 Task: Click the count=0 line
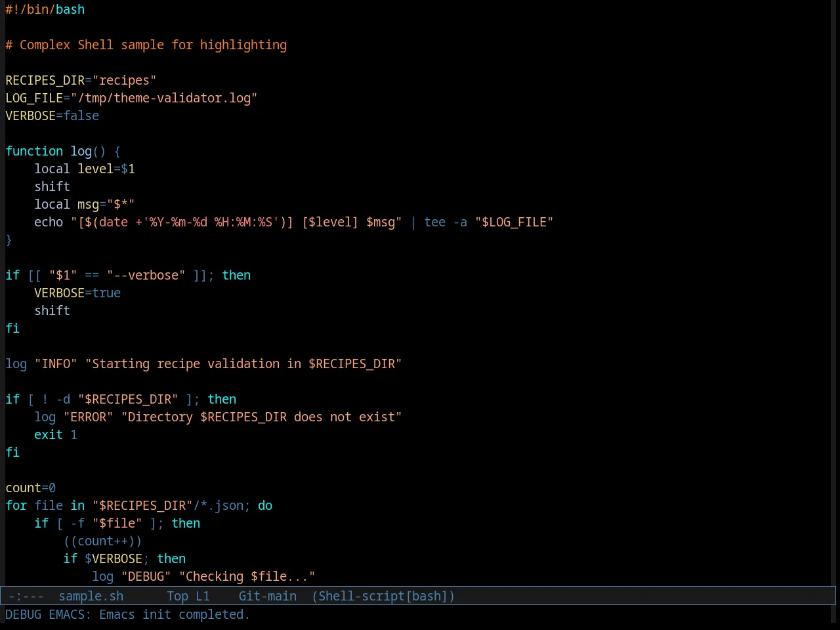pyautogui.click(x=31, y=488)
